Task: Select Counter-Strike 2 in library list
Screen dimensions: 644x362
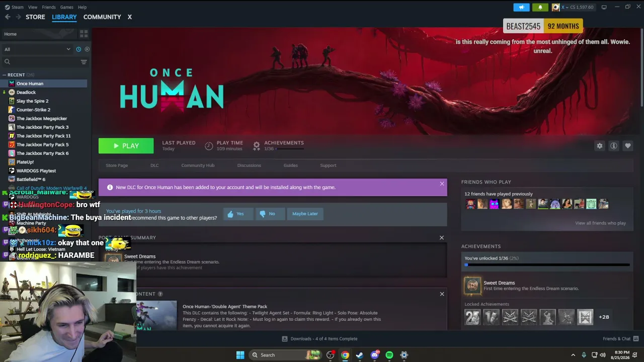Action: click(x=44, y=110)
